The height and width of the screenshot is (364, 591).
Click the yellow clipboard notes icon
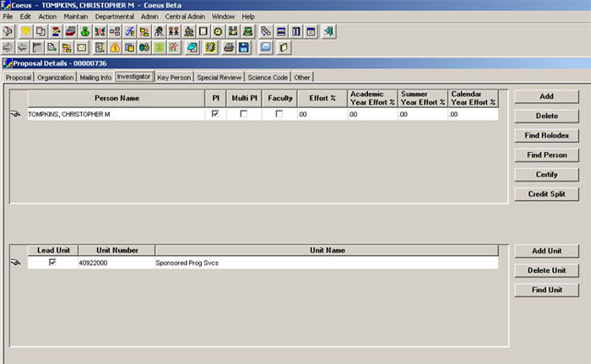[x=284, y=47]
